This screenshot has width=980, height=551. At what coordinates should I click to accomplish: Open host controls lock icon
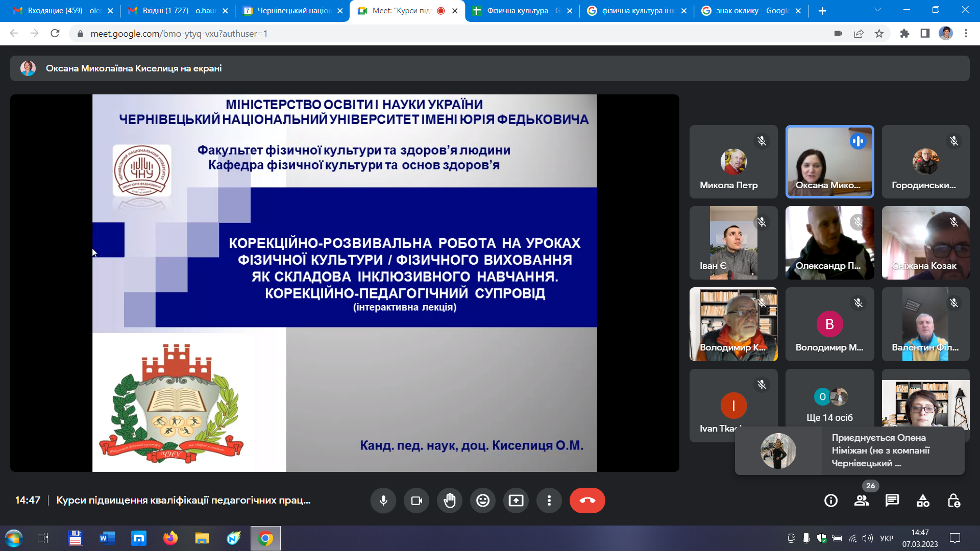pos(953,500)
